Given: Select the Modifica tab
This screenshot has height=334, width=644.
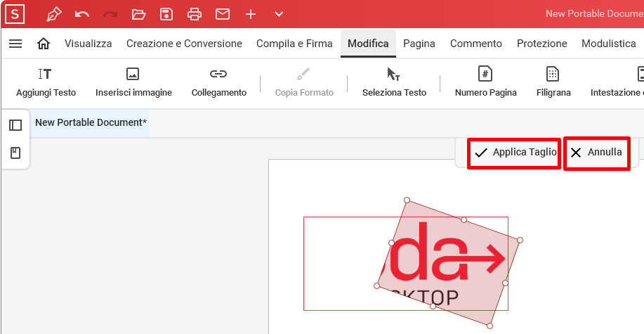Looking at the screenshot, I should (368, 44).
